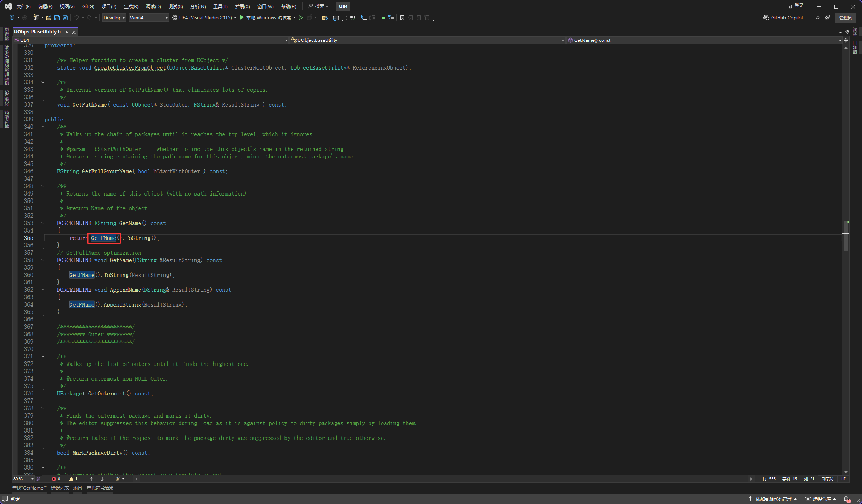This screenshot has width=862, height=504.
Task: Open the 调试(D) menu
Action: pos(153,7)
